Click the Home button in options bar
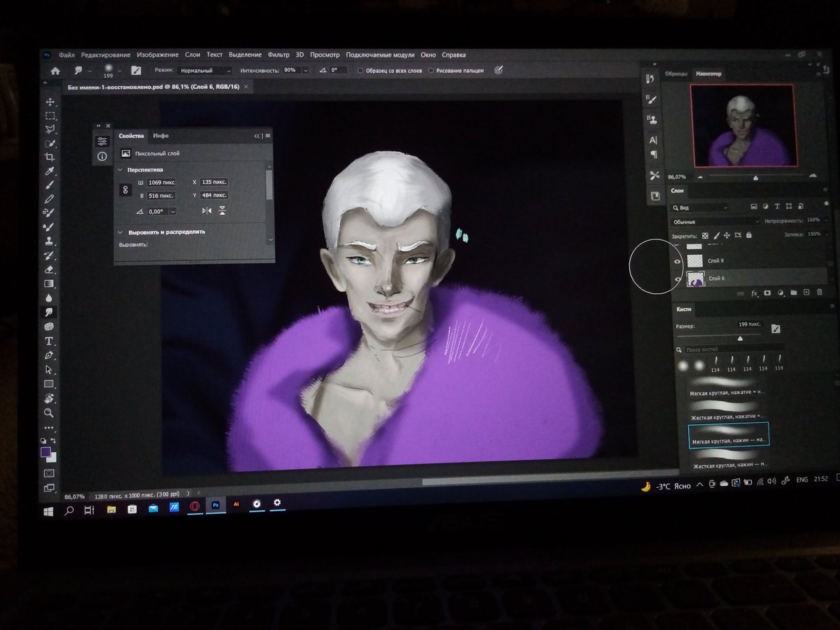This screenshot has width=840, height=630. click(55, 71)
